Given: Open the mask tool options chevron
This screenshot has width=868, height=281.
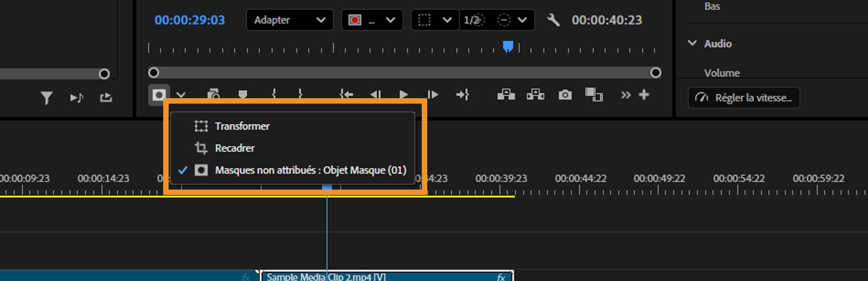Looking at the screenshot, I should (x=181, y=95).
